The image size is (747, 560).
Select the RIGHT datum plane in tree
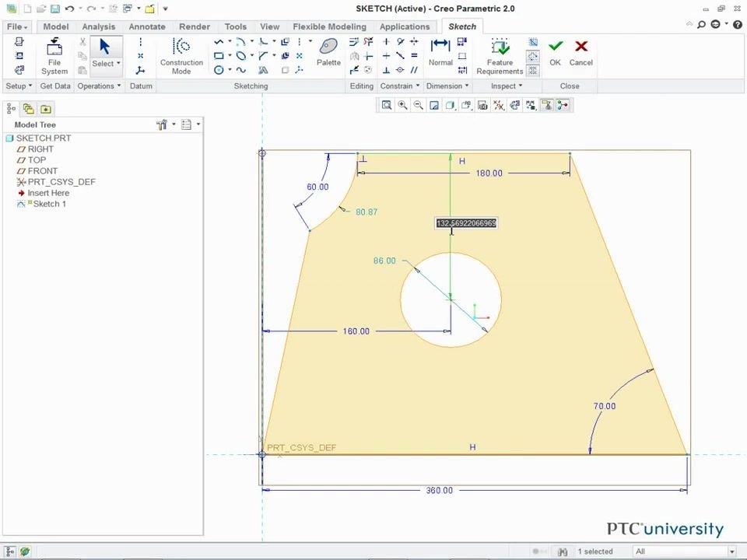35,149
